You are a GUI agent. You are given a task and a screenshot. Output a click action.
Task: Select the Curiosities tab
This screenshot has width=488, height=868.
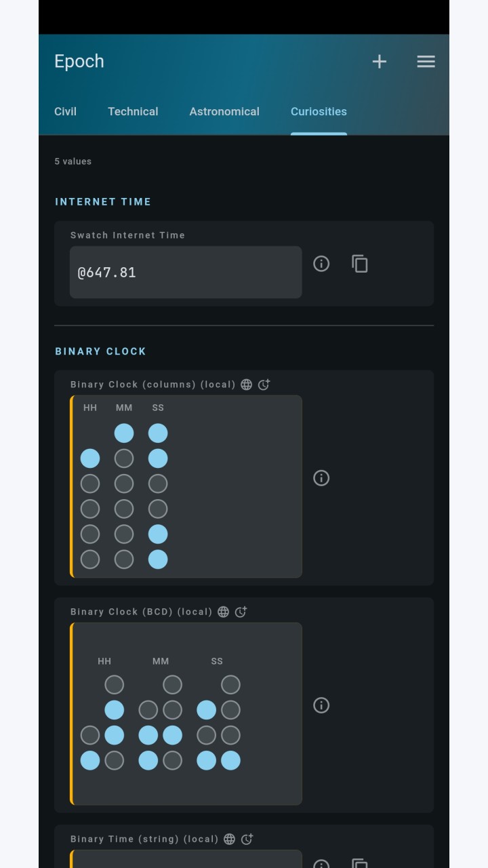pos(319,111)
